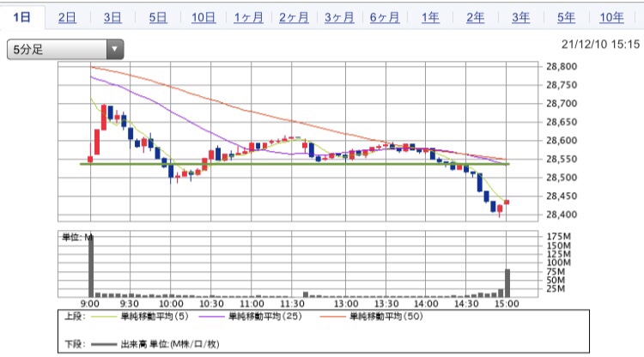The width and height of the screenshot is (644, 357).
Task: Switch to the 5年 period link
Action: pyautogui.click(x=566, y=18)
